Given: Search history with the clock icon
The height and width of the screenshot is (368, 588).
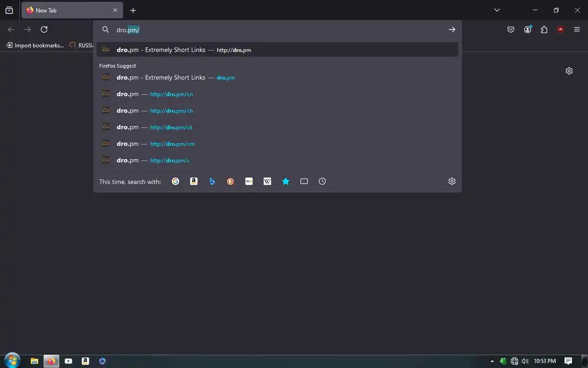Looking at the screenshot, I should [x=322, y=181].
